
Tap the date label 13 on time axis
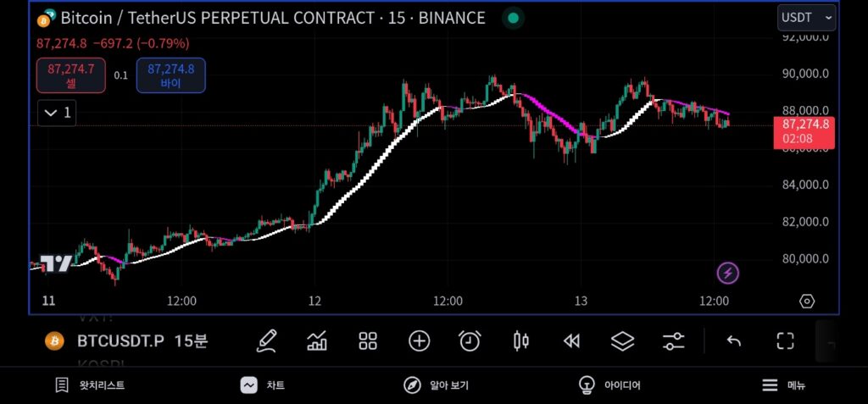point(581,301)
